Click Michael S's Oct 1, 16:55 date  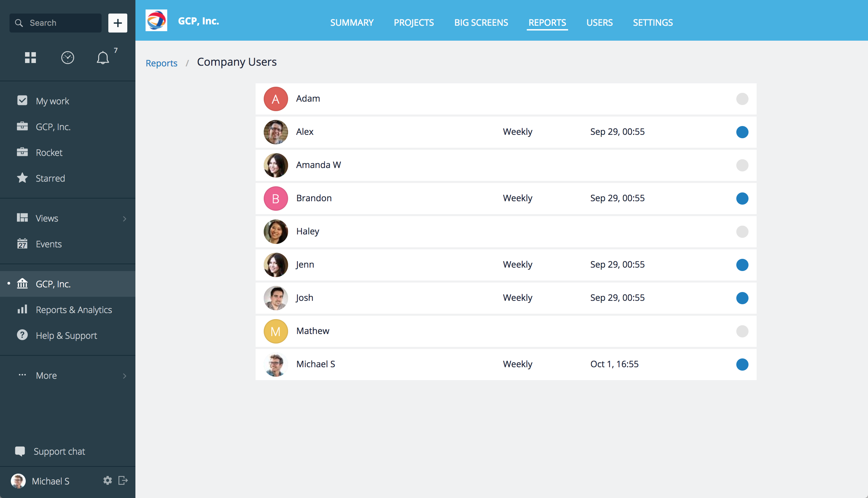[614, 364]
